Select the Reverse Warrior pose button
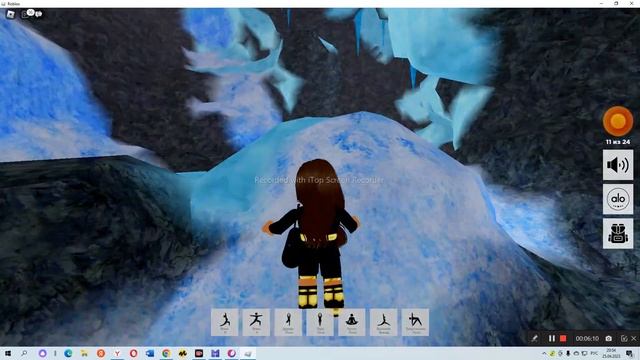This screenshot has height=360, width=640. coord(384,322)
